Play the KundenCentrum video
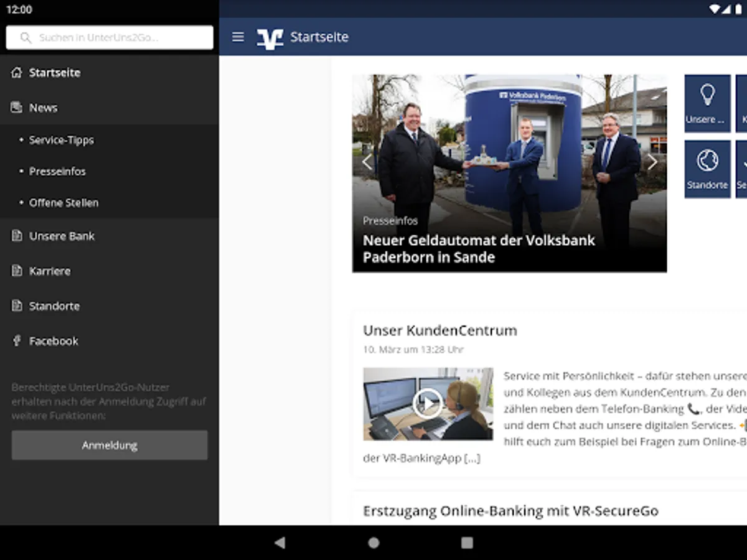The height and width of the screenshot is (560, 747). [x=428, y=404]
